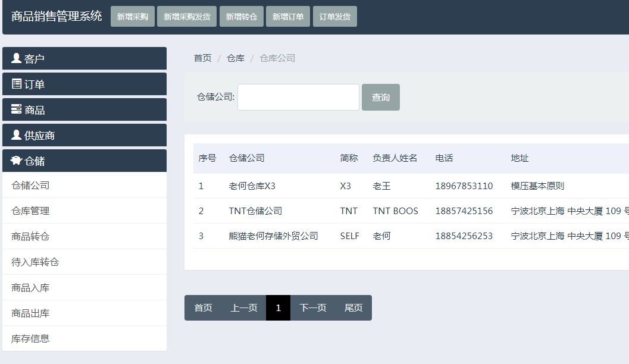This screenshot has height=364, width=629.
Task: Expand the 订单 sidebar section
Action: click(x=85, y=84)
